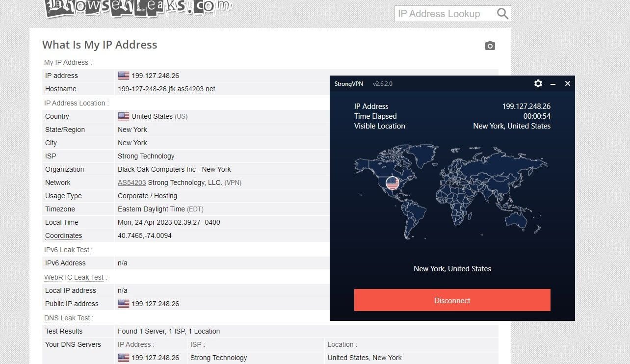Click coordinates value 40.7465,-74.0094
Screen dimensions: 630x364
coord(145,235)
